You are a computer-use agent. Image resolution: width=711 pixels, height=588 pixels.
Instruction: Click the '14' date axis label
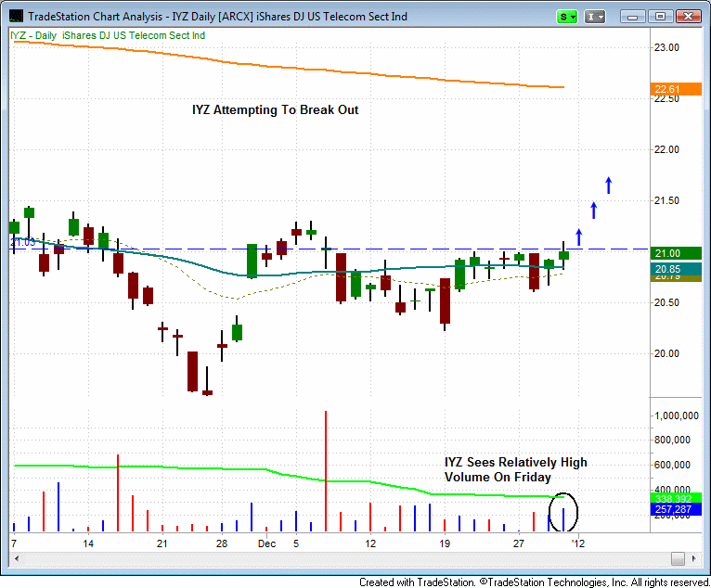click(x=88, y=543)
